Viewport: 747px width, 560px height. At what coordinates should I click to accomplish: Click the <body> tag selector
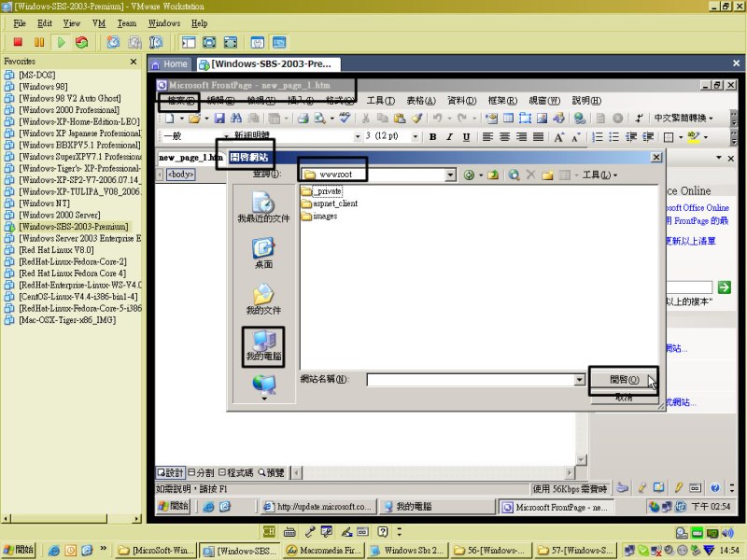(x=181, y=175)
